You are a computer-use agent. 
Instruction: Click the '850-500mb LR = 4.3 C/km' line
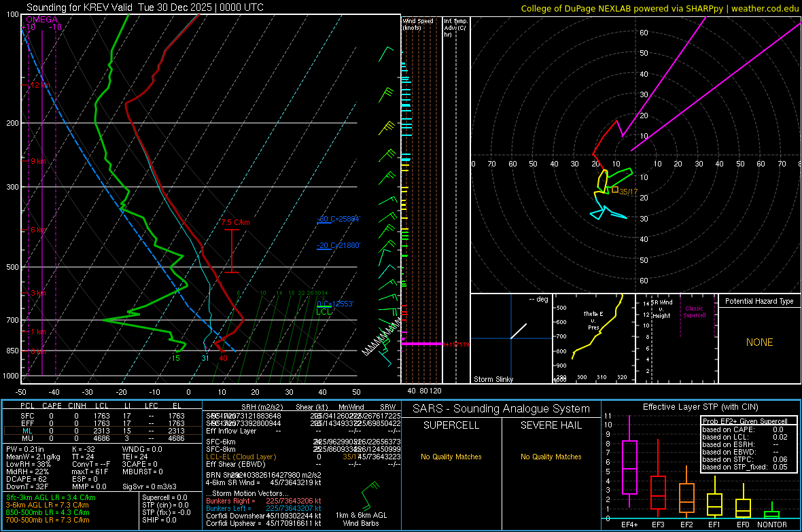coord(48,512)
